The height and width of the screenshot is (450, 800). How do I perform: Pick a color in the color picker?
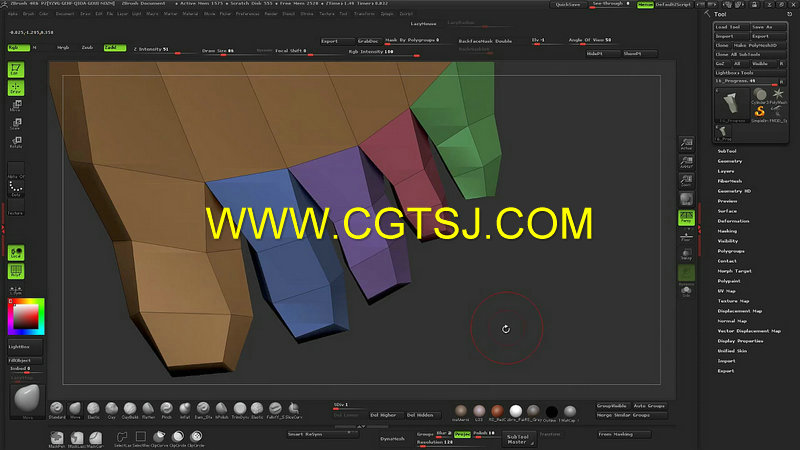coord(26,317)
